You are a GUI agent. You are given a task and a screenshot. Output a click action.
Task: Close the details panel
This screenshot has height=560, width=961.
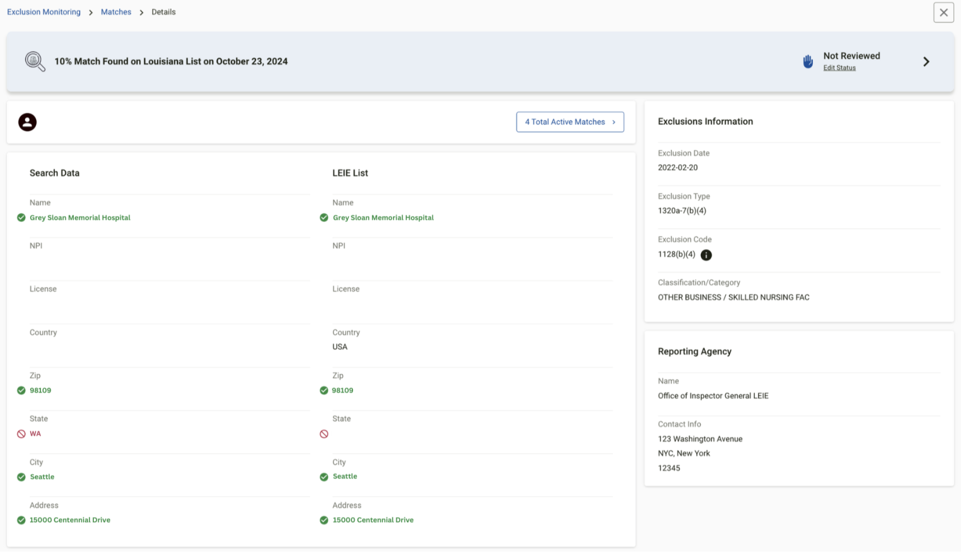point(943,13)
